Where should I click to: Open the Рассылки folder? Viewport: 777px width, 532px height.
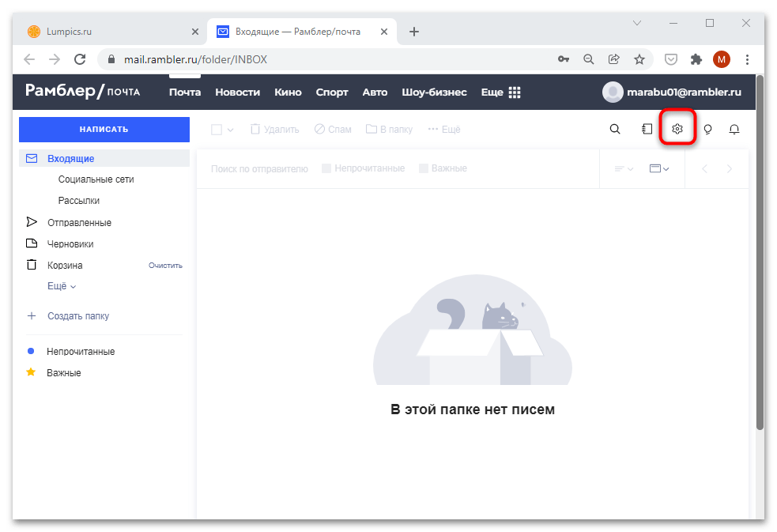point(79,201)
